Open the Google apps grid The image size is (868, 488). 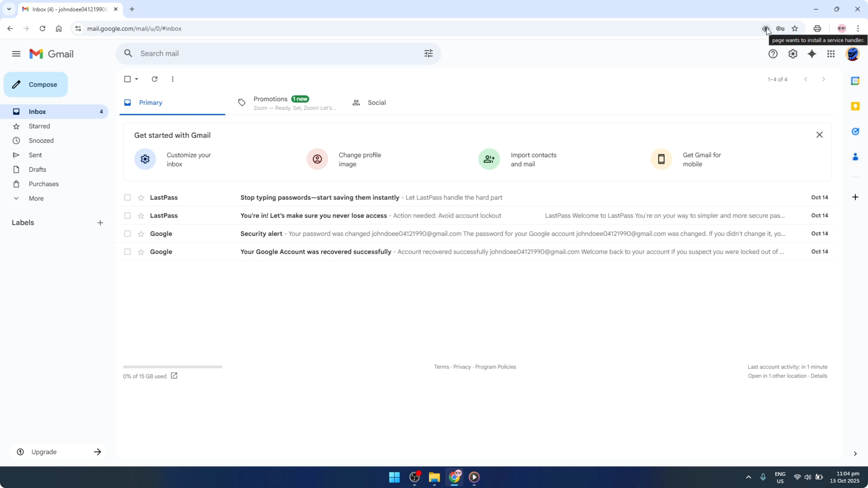pyautogui.click(x=831, y=54)
